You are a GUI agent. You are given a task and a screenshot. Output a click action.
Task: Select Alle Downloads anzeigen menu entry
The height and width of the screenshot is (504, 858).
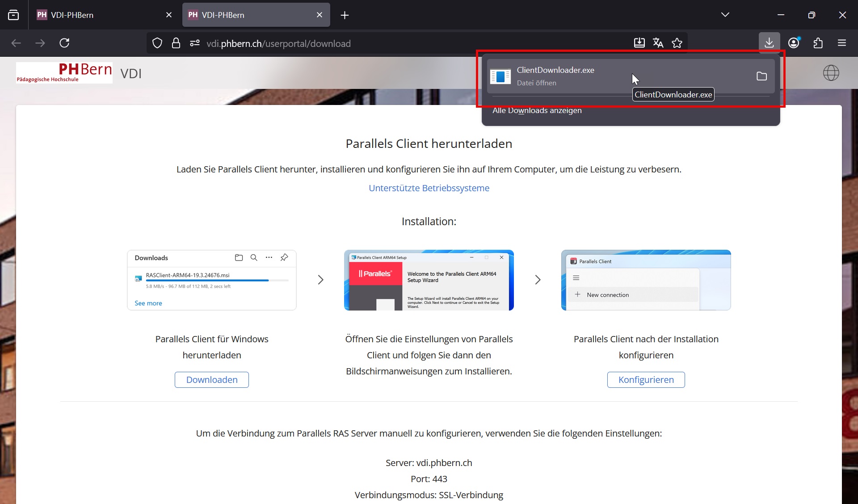coord(537,110)
